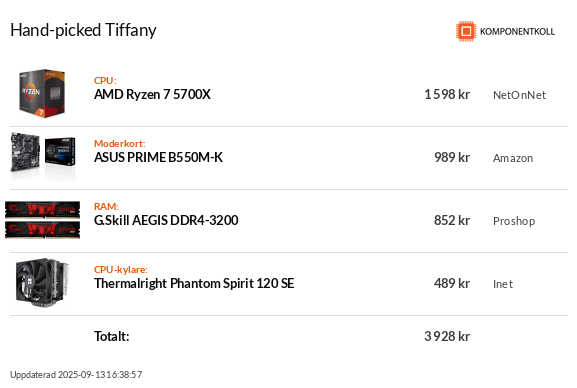This screenshot has height=388, width=577.
Task: Open Thermalright Phantom Spirit 120 SE link
Action: click(x=194, y=283)
